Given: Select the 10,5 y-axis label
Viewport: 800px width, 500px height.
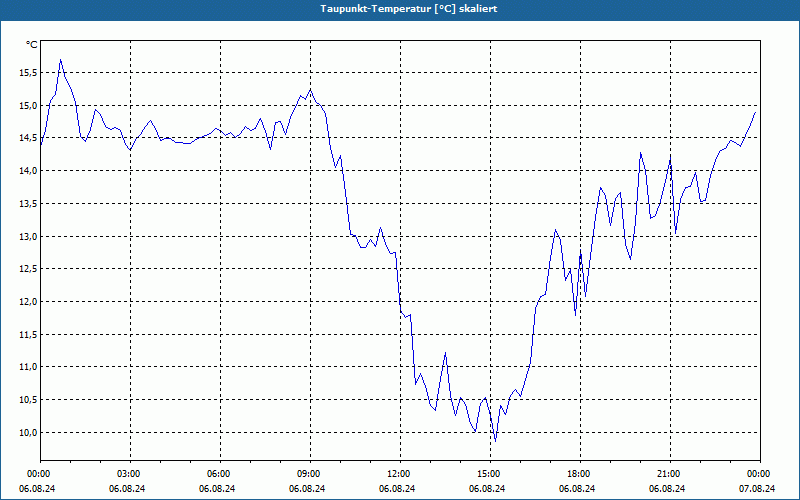Looking at the screenshot, I should click(28, 399).
